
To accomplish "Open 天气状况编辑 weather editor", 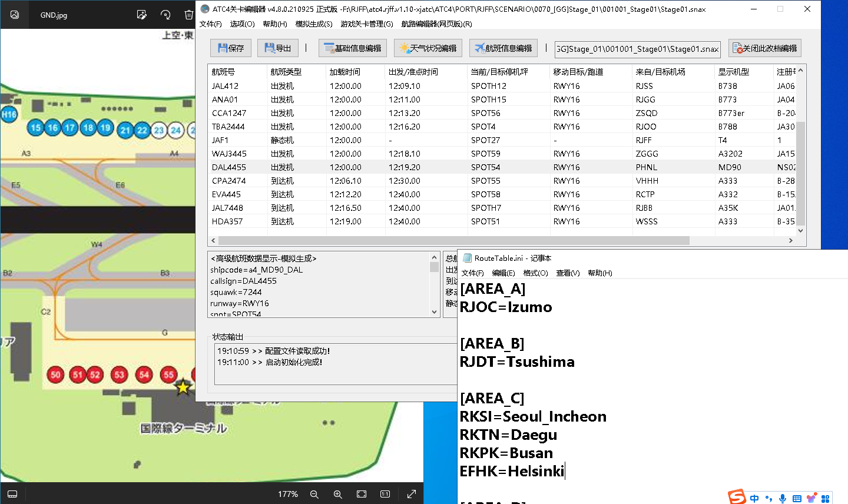I will point(428,48).
